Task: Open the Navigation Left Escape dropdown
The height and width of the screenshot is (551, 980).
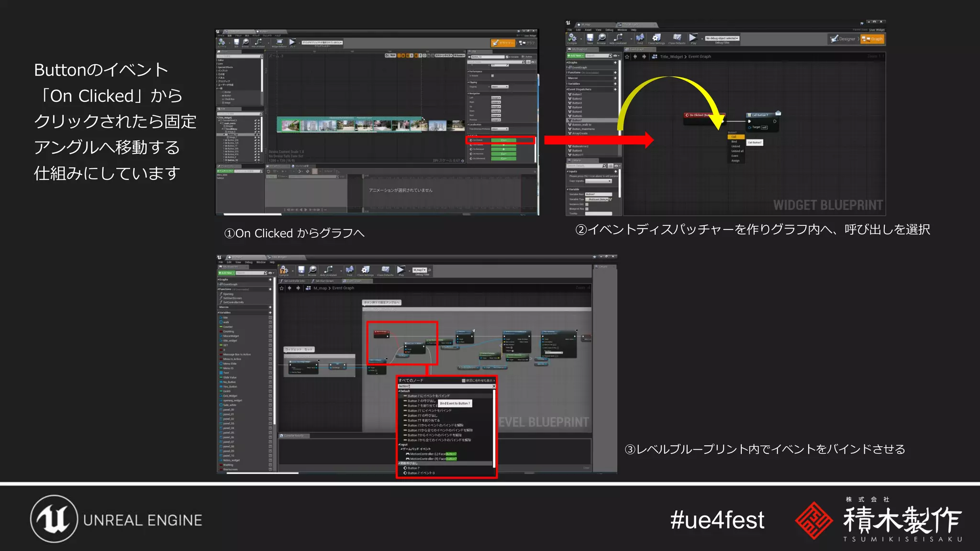Action: [x=496, y=98]
